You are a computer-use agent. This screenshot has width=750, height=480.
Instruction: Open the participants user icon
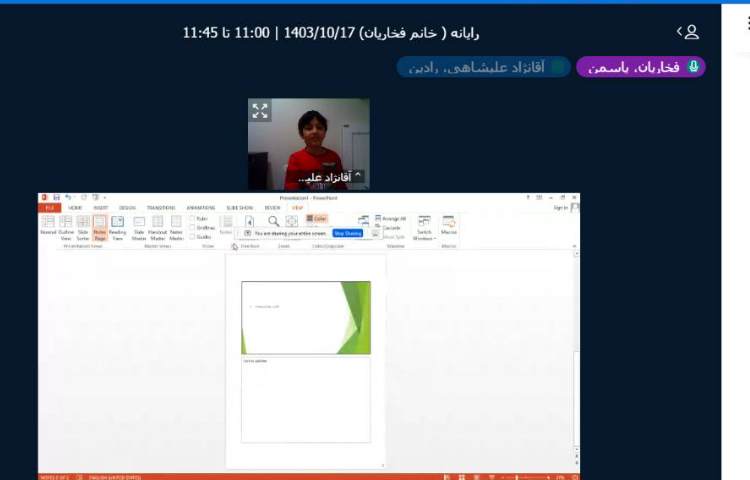(x=688, y=32)
